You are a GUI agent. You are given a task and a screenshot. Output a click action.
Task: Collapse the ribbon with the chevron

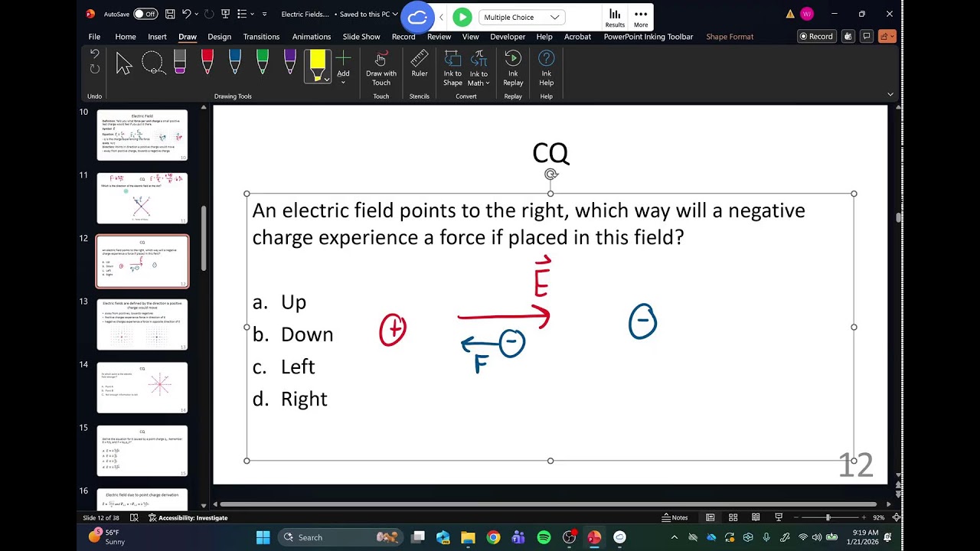tap(890, 94)
